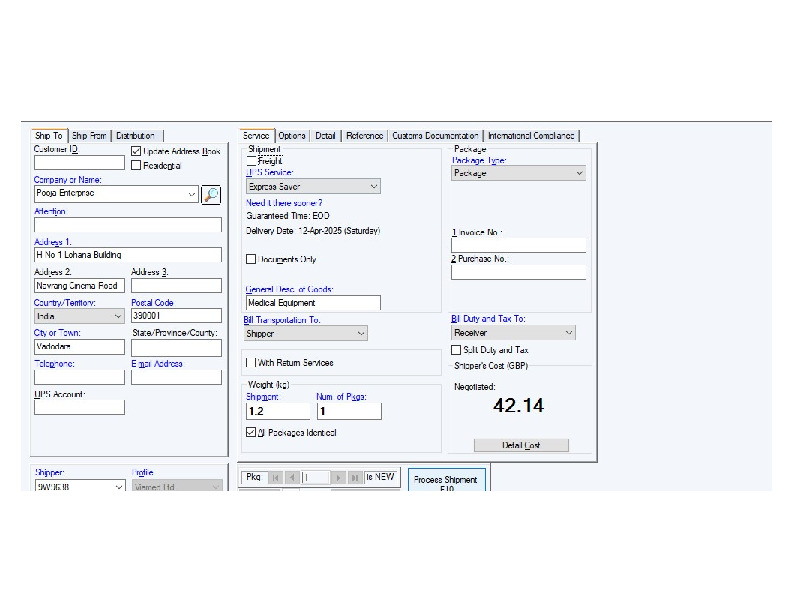This screenshot has height=612, width=792.
Task: Check the Documents Only option
Action: click(252, 259)
